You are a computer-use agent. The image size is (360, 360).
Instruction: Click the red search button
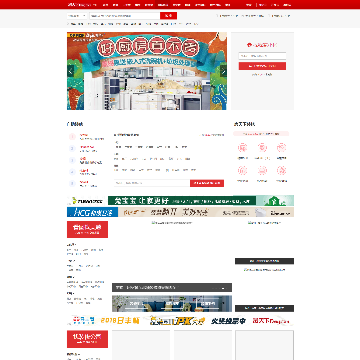pyautogui.click(x=168, y=16)
